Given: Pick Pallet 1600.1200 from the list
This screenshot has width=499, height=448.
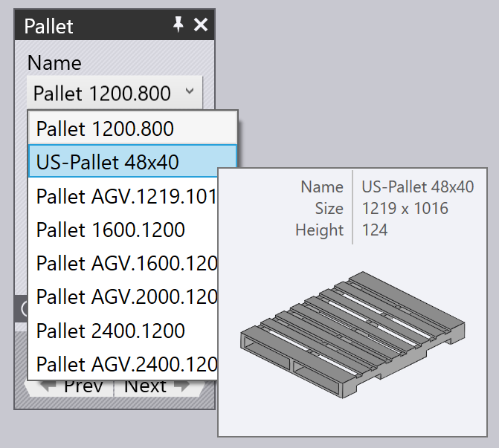Looking at the screenshot, I should click(x=123, y=230).
